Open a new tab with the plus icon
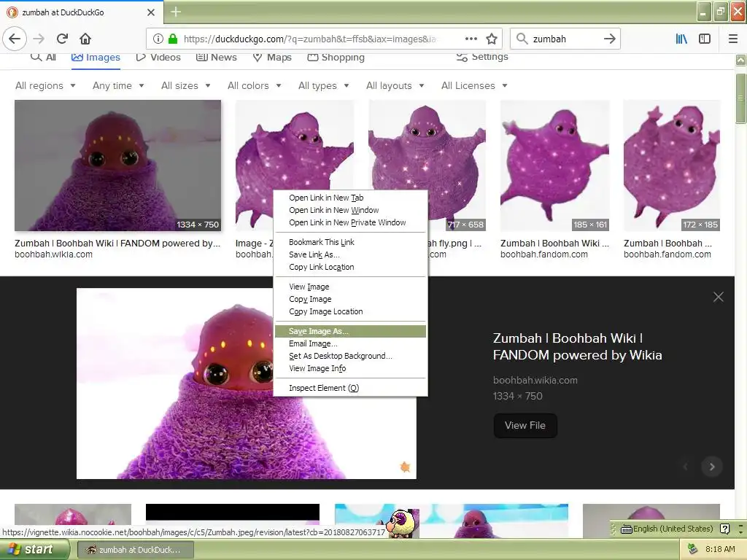Screen dimensions: 747x560 coord(176,12)
